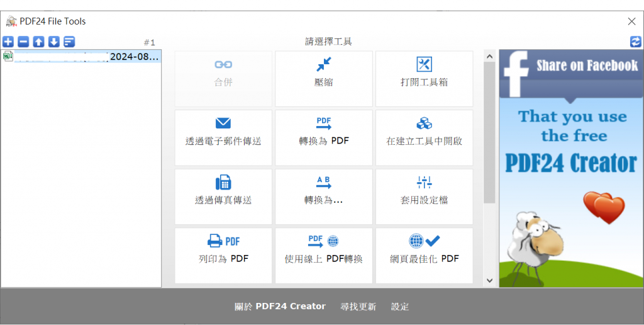Click the 套用設定檔 apply profile tile
This screenshot has height=325, width=644.
tap(425, 197)
